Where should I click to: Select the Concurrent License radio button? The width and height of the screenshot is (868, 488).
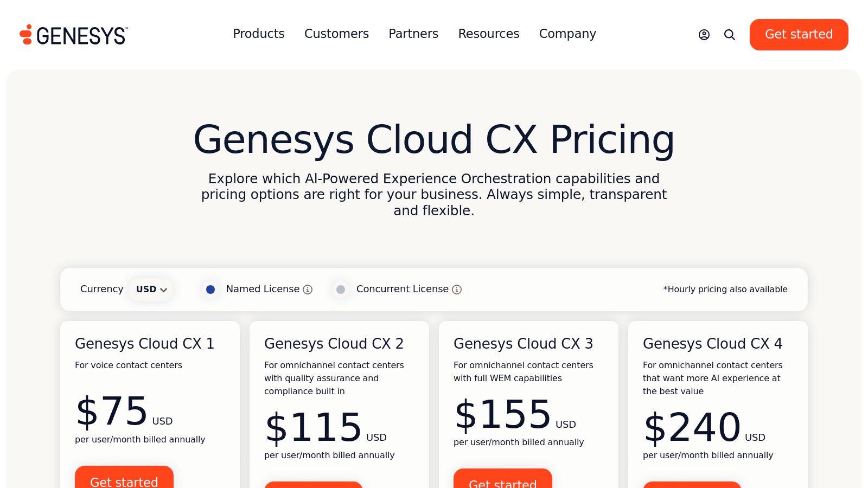[x=341, y=290]
